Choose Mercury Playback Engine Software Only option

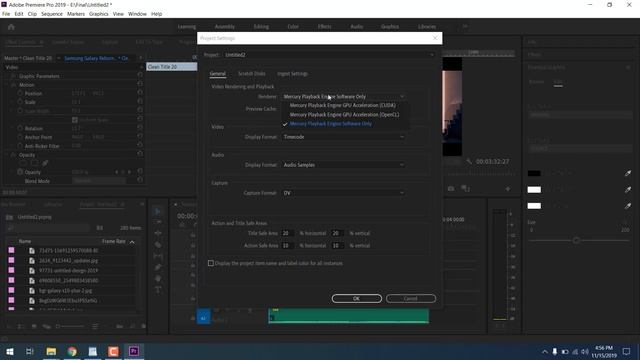(331, 124)
